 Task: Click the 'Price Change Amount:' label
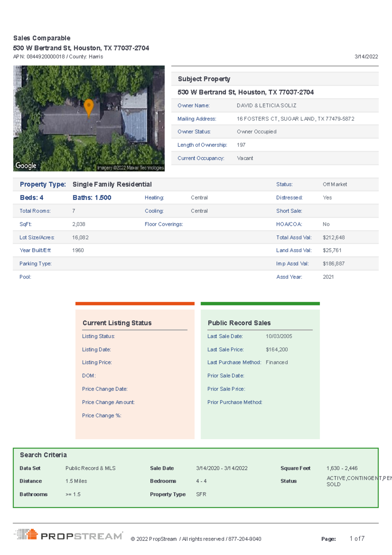coord(108,402)
